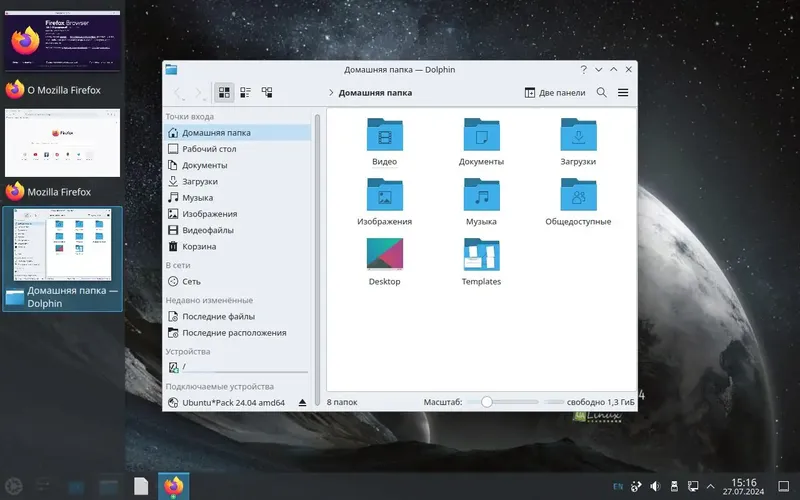The height and width of the screenshot is (500, 800).
Task: Click the breadcrumb arrow before Домашняя папка
Action: tap(331, 92)
